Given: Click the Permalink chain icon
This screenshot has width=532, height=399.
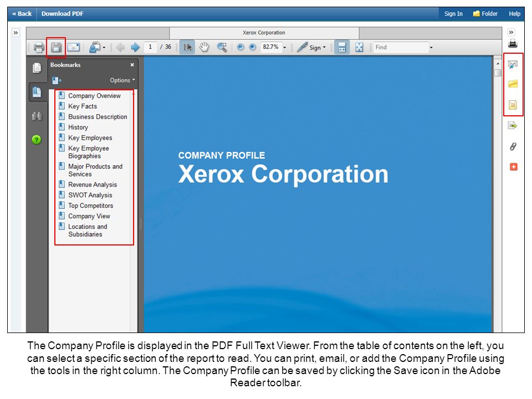Looking at the screenshot, I should [513, 146].
